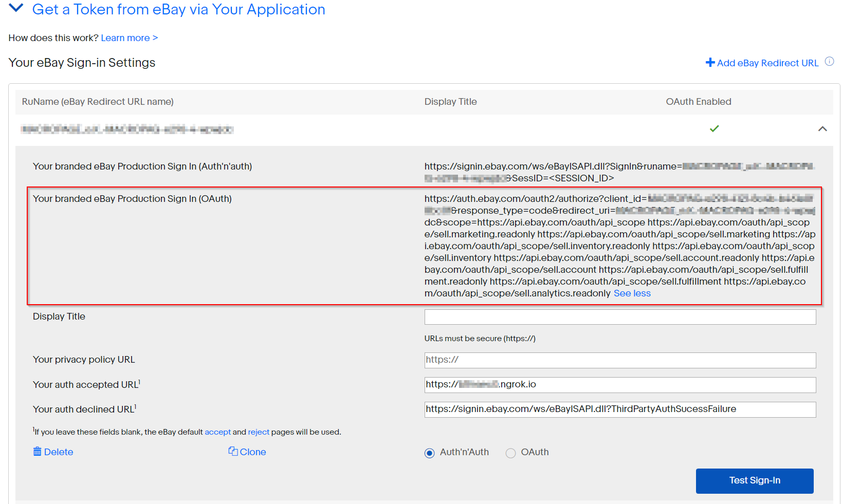
Task: Click the 'OAuth Enabled' column header
Action: click(699, 102)
